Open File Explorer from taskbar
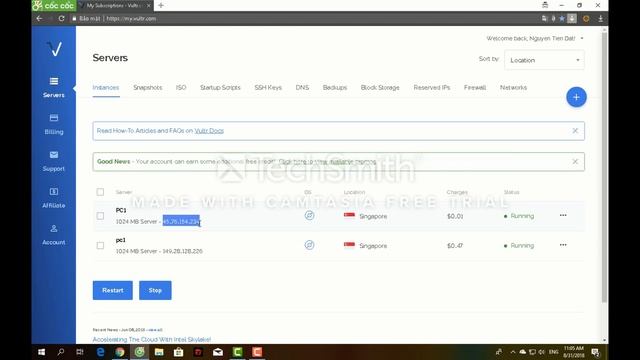This screenshot has width=640, height=360. (159, 352)
